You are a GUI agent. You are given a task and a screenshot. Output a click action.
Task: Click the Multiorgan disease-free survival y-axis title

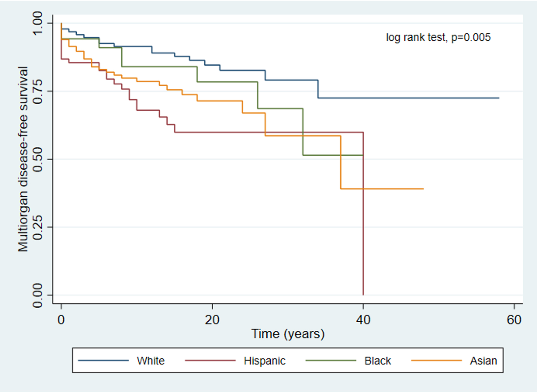point(23,159)
